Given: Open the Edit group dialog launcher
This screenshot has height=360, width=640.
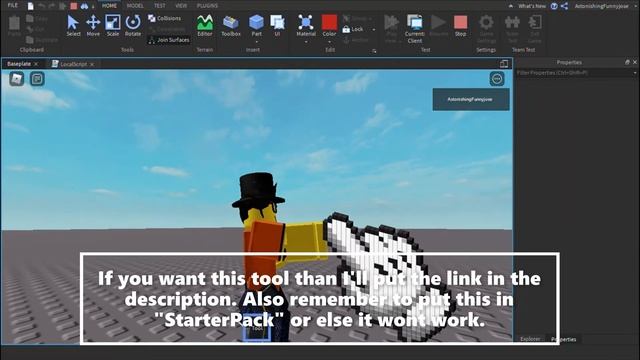Looking at the screenshot, I should (374, 51).
